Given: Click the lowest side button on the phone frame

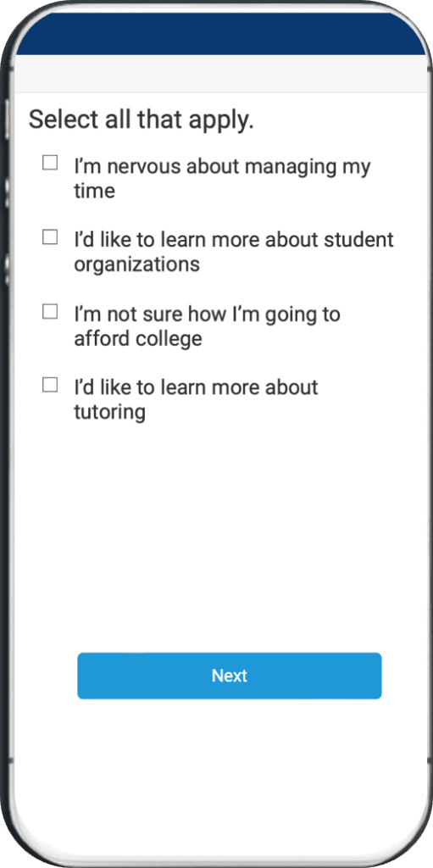Looking at the screenshot, I should tap(7, 270).
